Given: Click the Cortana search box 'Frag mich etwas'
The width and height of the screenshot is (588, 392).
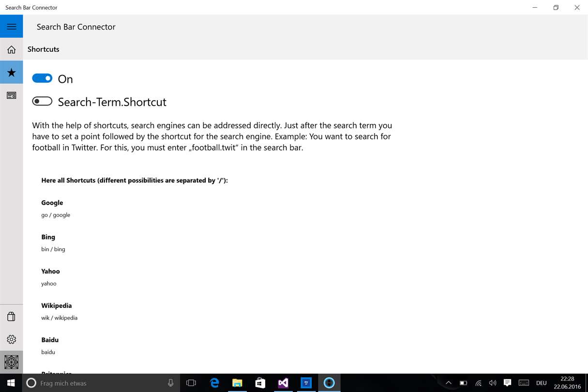Looking at the screenshot, I should pos(101,383).
